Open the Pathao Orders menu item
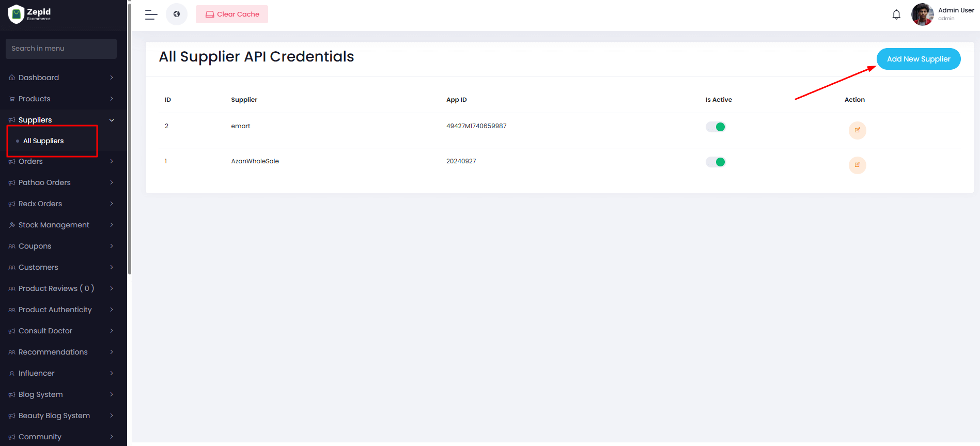The height and width of the screenshot is (446, 980). pos(44,182)
